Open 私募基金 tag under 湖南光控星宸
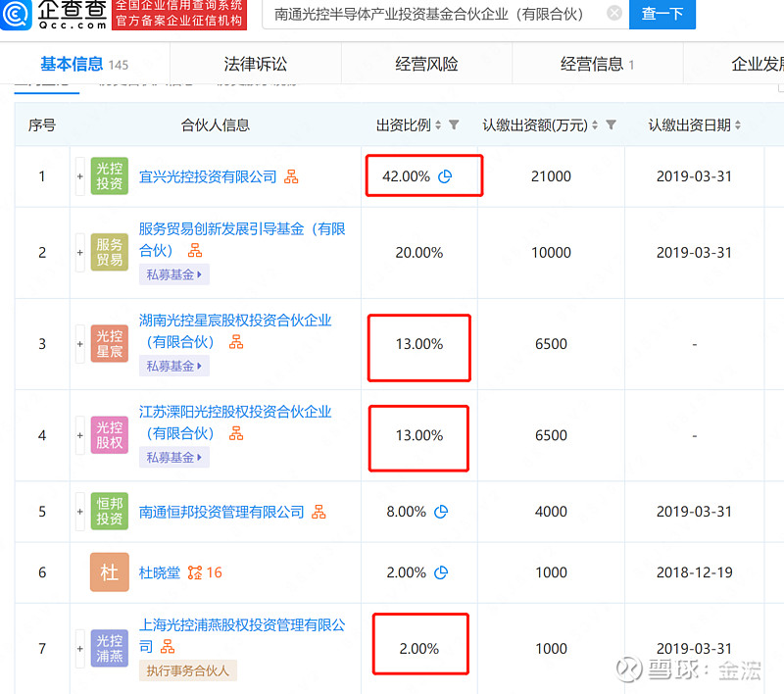784x694 pixels. click(x=174, y=366)
